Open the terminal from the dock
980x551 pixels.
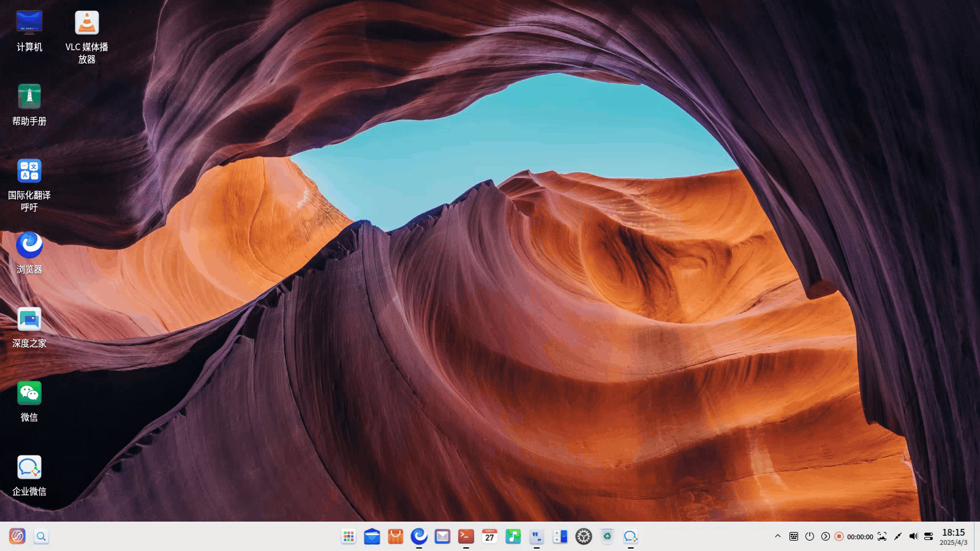pyautogui.click(x=466, y=536)
